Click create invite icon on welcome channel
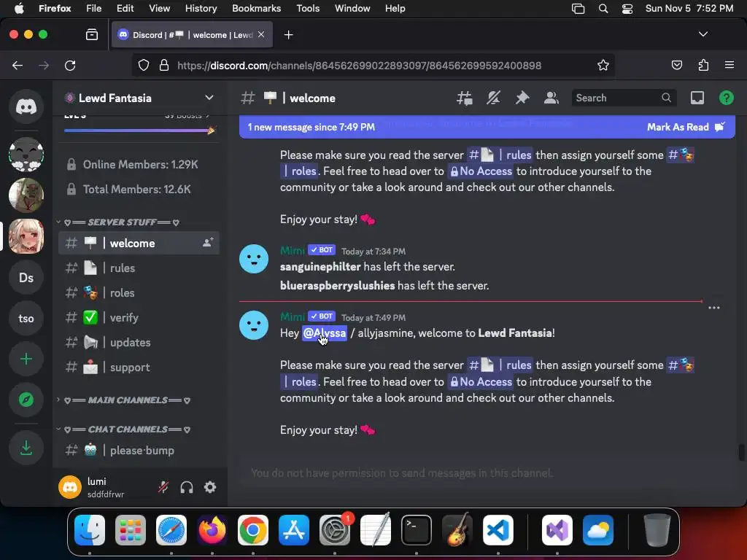The image size is (747, 560). pyautogui.click(x=208, y=243)
